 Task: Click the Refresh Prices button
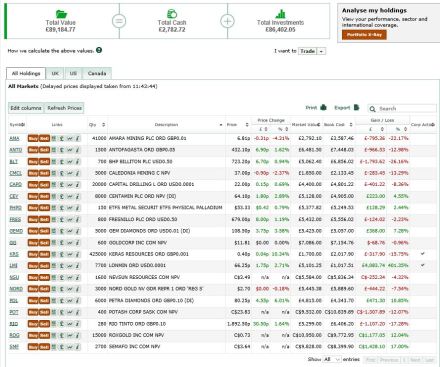(x=64, y=108)
